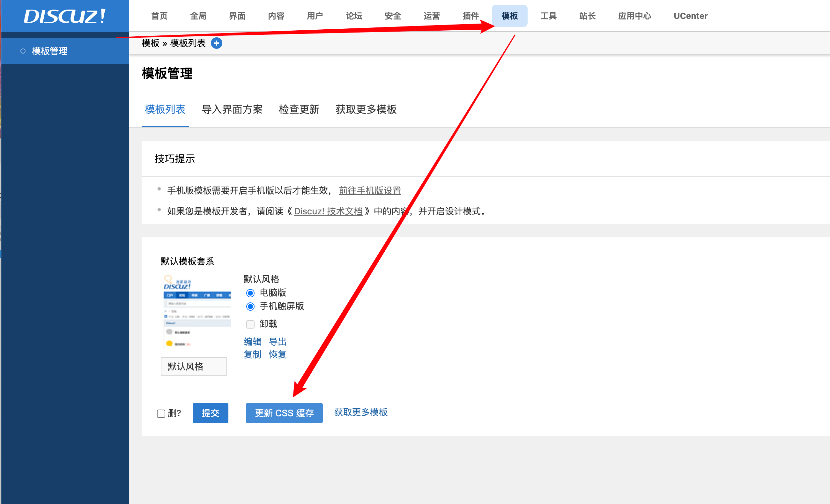Open the UCenter menu item
830x504 pixels.
tap(690, 16)
